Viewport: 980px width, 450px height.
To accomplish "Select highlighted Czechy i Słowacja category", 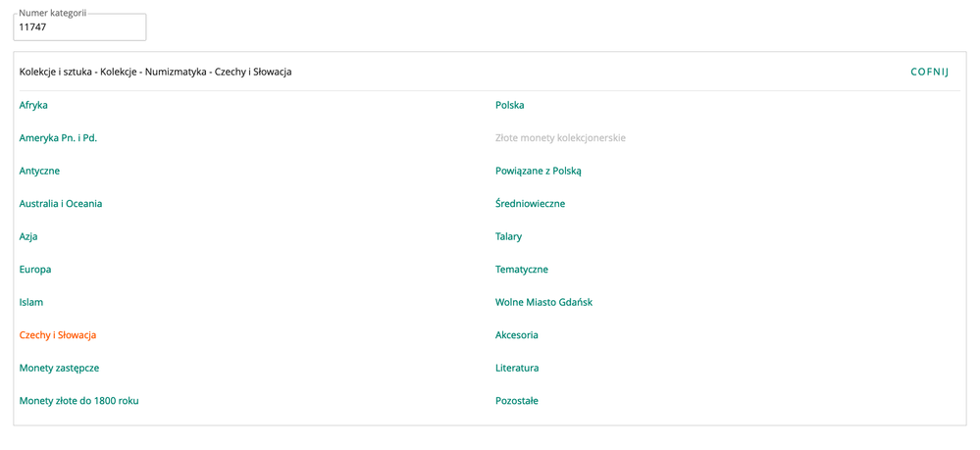I will click(x=58, y=335).
